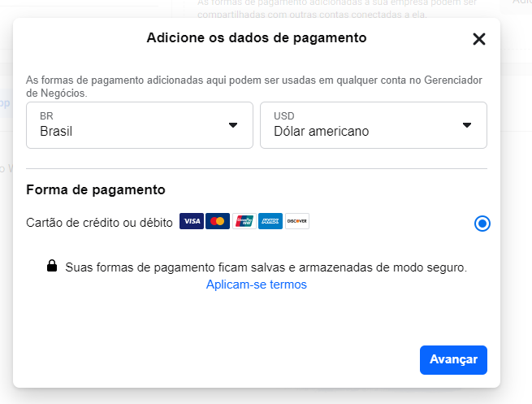Viewport: 532px width, 404px height.
Task: Click the arrow on the BR country selector
Action: (233, 125)
